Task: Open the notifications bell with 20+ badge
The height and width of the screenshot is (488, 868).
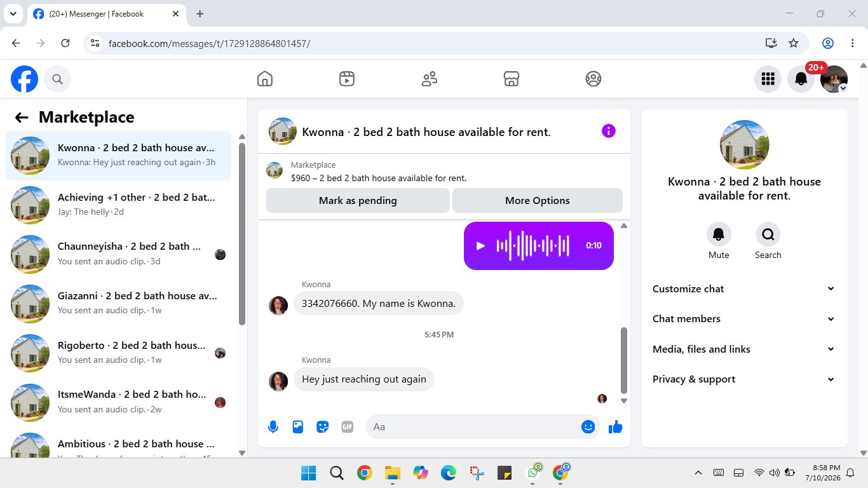Action: pyautogui.click(x=801, y=79)
